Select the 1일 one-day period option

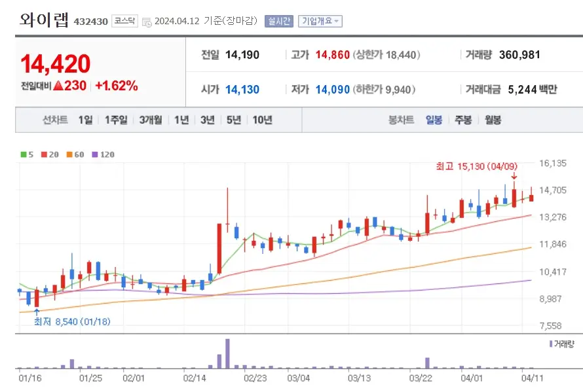(x=85, y=120)
